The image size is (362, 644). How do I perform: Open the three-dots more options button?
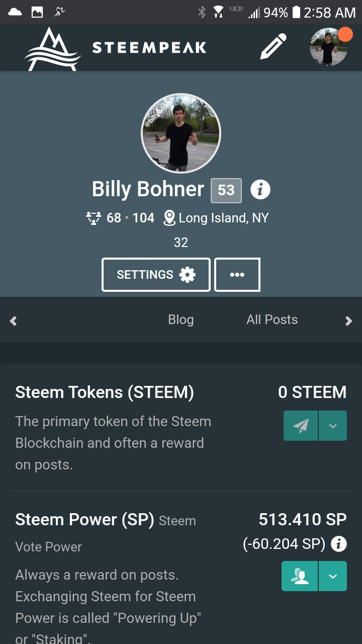click(x=237, y=275)
